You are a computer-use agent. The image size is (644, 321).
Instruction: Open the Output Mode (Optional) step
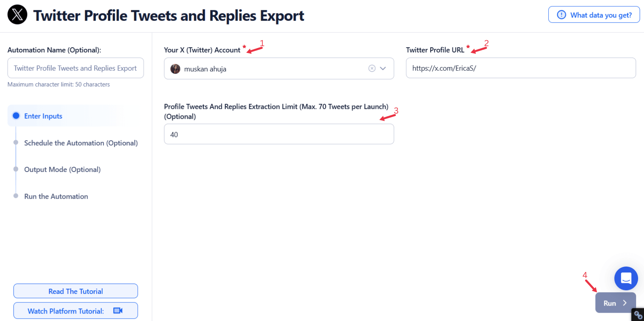tap(62, 170)
